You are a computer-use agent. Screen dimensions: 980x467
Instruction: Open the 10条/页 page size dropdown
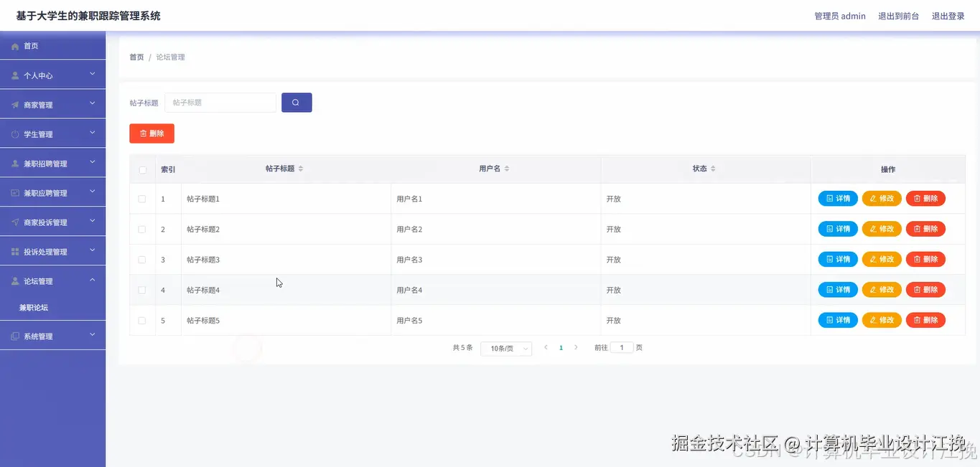point(506,348)
